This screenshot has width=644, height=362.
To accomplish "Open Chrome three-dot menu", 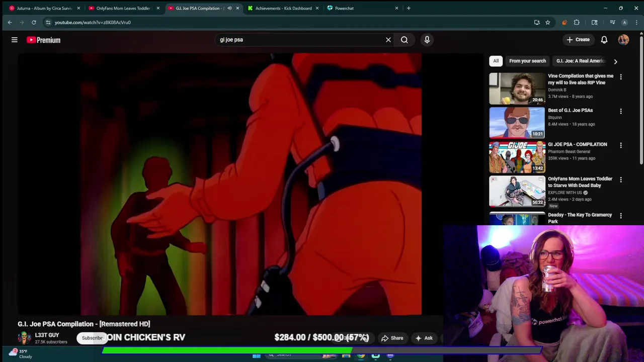I will tap(636, 22).
